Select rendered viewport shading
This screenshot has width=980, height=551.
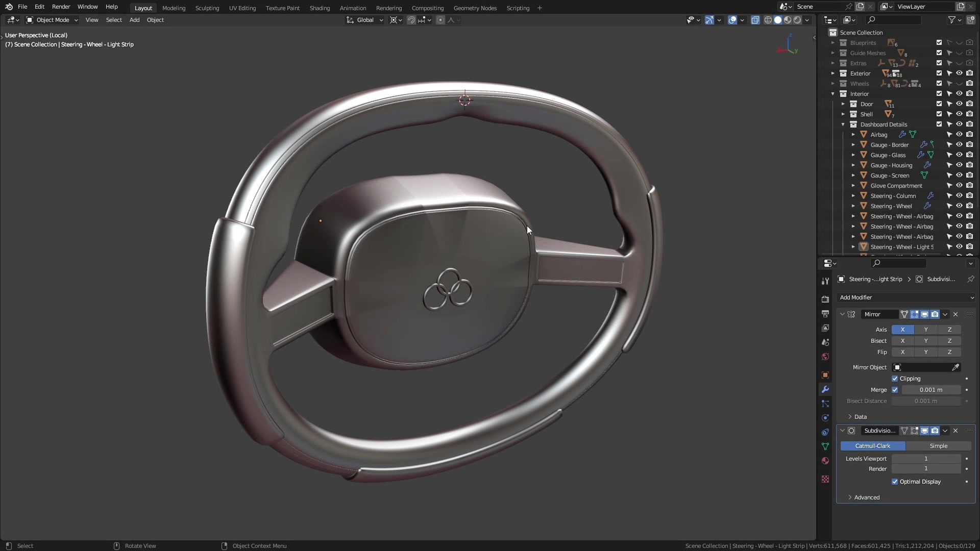[x=797, y=20]
